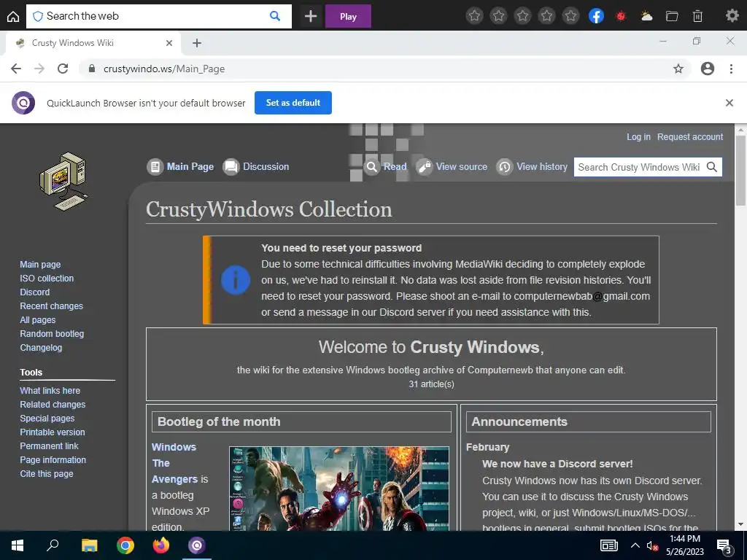Open the Windows The Avengers article link
The width and height of the screenshot is (747, 560).
(174, 463)
